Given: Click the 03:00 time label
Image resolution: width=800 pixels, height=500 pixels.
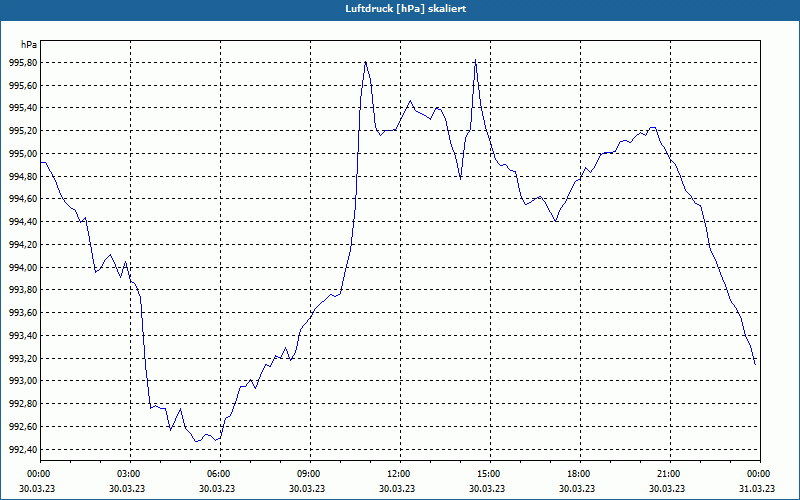Looking at the screenshot, I should 130,474.
